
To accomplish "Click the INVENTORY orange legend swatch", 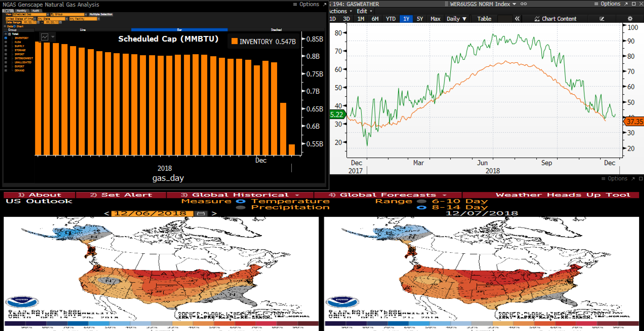I will [x=235, y=41].
